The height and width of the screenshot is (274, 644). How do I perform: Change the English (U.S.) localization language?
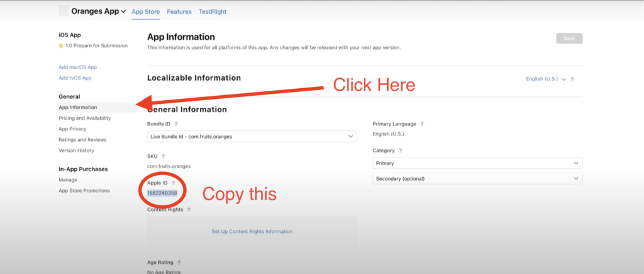545,79
